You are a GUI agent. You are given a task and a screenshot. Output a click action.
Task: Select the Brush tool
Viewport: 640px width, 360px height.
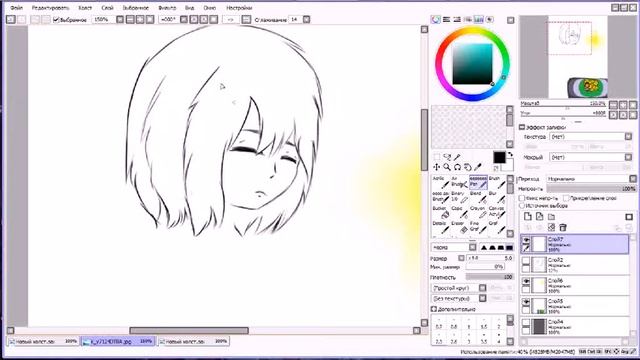click(497, 182)
